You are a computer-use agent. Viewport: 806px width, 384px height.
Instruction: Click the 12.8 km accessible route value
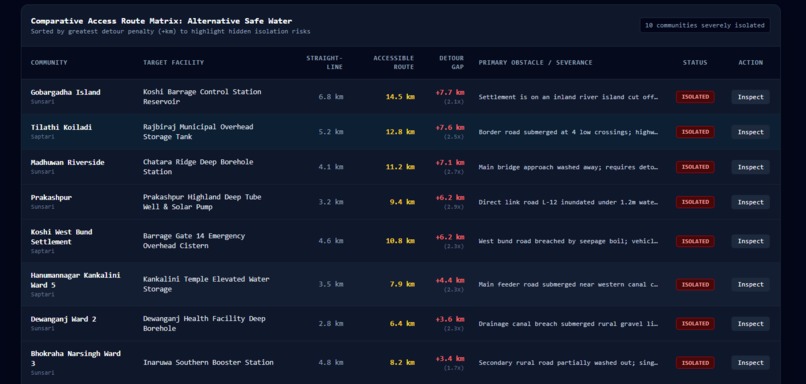pos(400,132)
